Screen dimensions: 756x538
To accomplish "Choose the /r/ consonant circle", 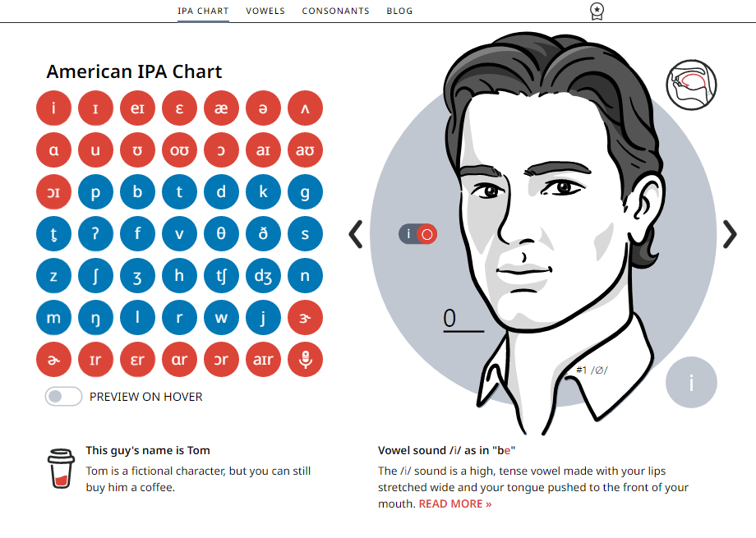I will [179, 318].
